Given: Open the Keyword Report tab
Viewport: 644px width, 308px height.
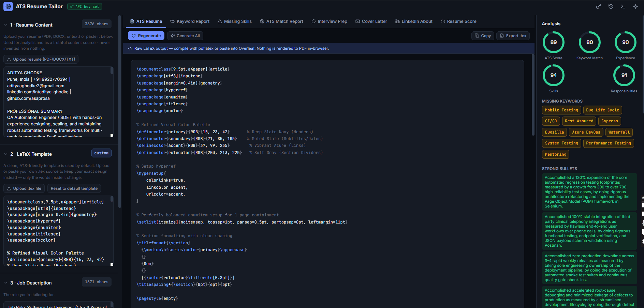Looking at the screenshot, I should pos(190,21).
